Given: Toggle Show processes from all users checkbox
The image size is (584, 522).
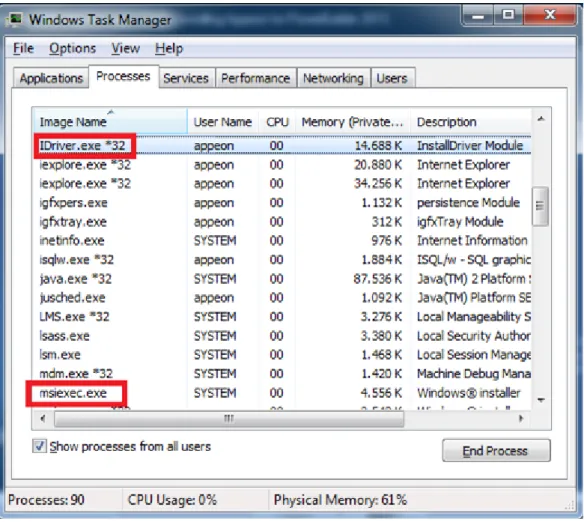Looking at the screenshot, I should pyautogui.click(x=39, y=446).
